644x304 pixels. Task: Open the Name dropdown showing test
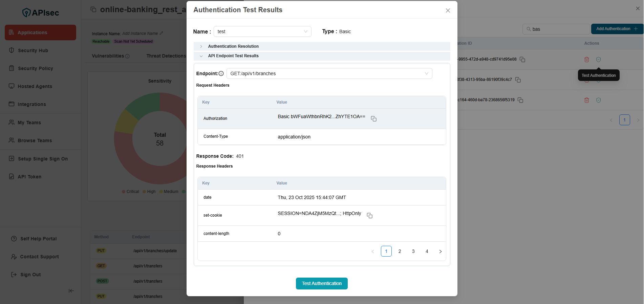[262, 31]
